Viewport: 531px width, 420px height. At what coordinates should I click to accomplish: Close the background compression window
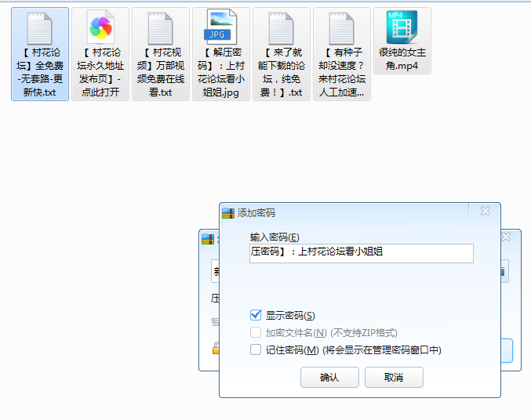(x=507, y=236)
